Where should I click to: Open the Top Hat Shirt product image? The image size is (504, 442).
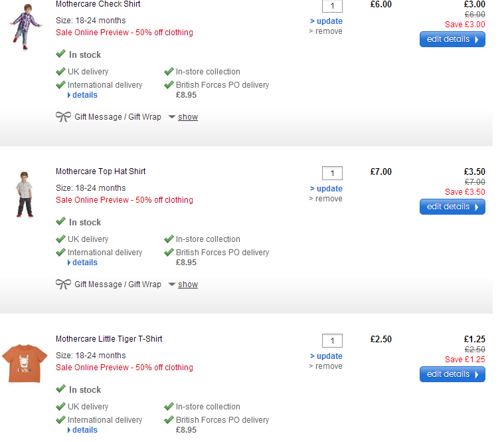coord(25,194)
